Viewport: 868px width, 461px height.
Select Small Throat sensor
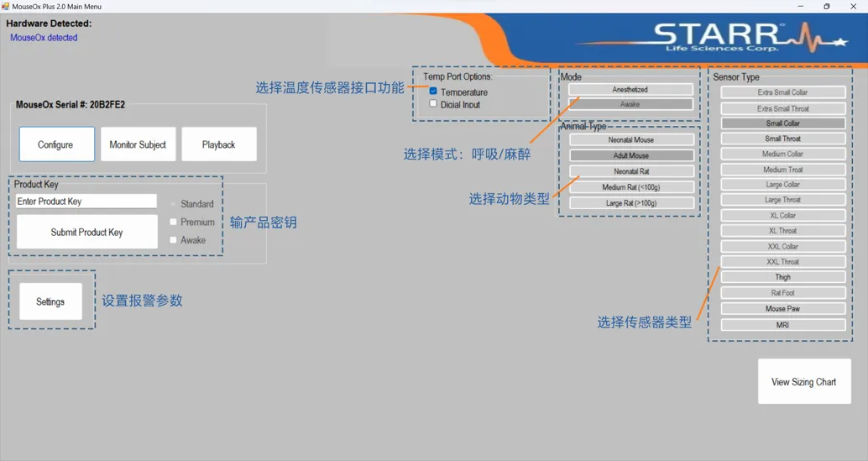pyautogui.click(x=782, y=139)
